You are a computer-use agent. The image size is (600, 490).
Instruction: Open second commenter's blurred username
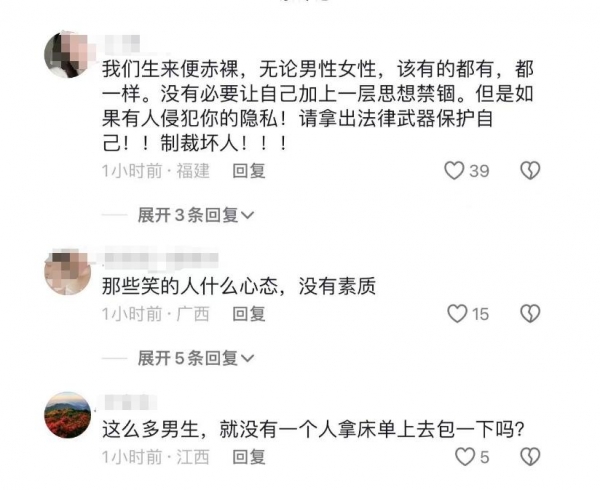(161, 259)
